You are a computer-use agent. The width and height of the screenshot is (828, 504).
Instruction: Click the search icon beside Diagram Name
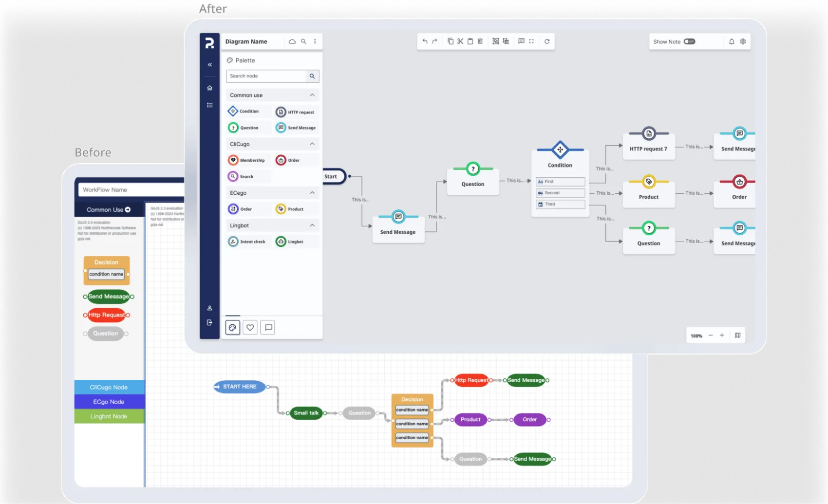[x=303, y=41]
